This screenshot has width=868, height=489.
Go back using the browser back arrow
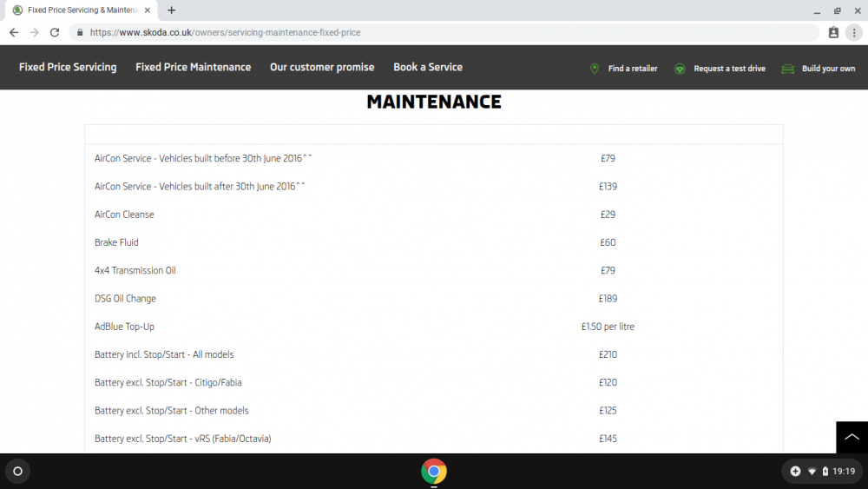coord(14,33)
